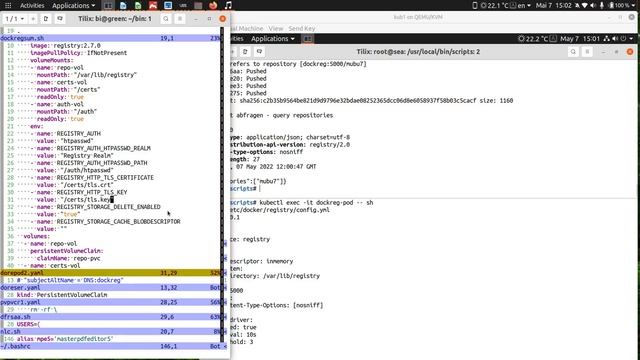Viewport: 640px width, 360px height.
Task: Search in the left Tilix window
Action: [166, 19]
